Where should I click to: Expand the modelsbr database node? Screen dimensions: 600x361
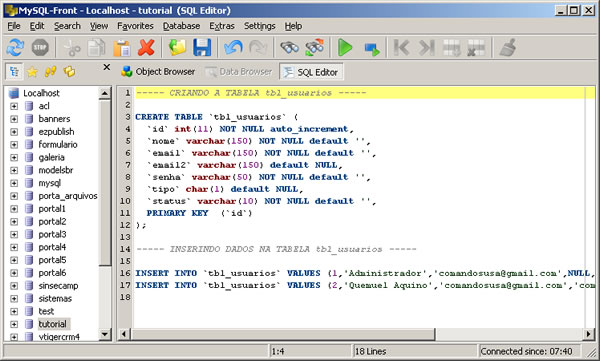click(x=14, y=170)
